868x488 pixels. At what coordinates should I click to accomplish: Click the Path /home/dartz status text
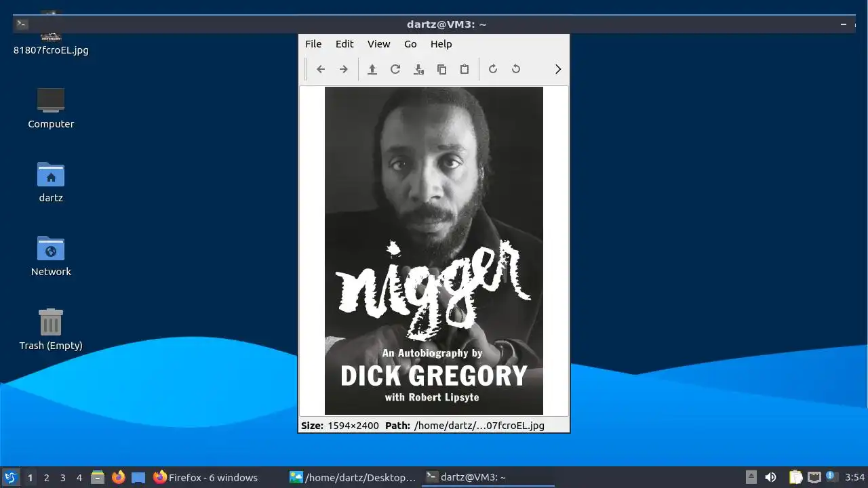pyautogui.click(x=465, y=426)
